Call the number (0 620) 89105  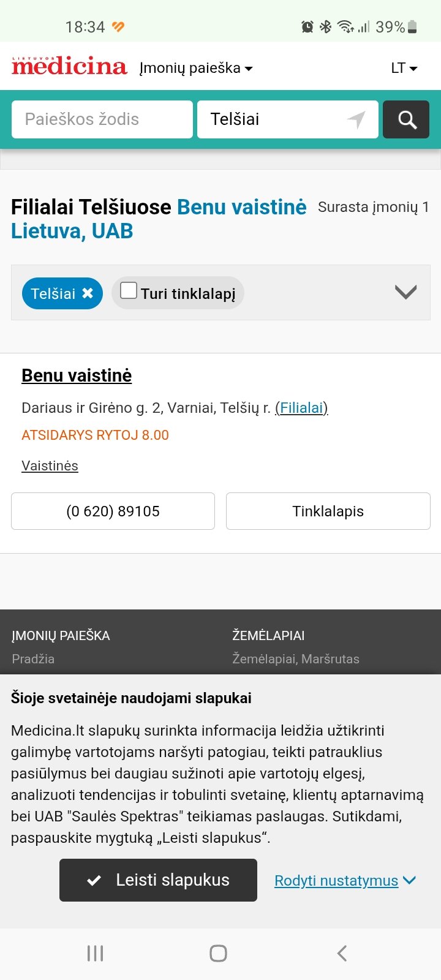tap(113, 511)
